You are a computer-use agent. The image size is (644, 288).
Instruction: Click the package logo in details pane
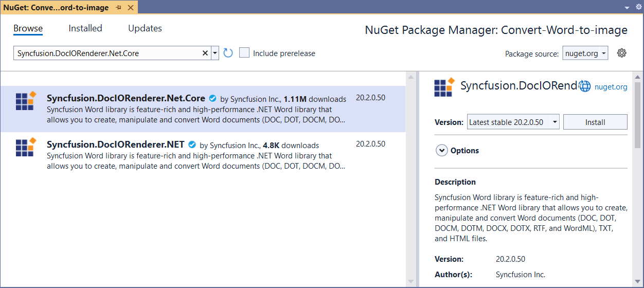click(x=444, y=87)
